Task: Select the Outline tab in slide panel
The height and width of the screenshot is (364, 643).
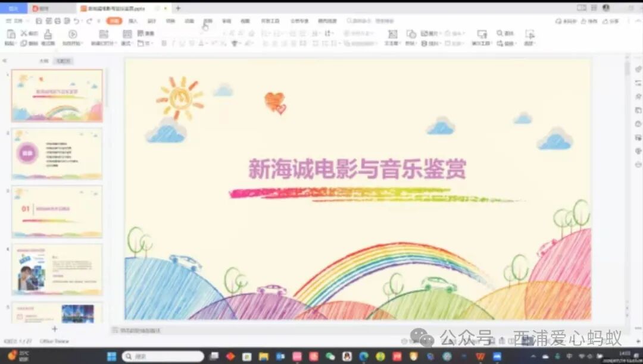Action: pos(43,61)
